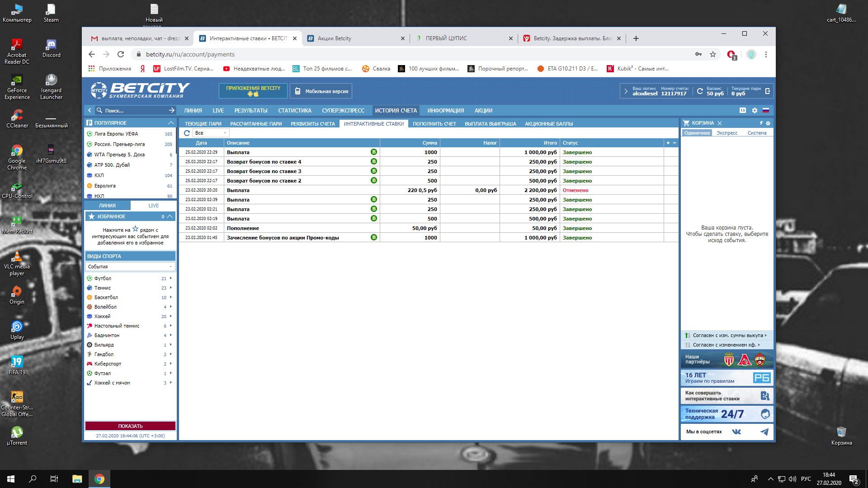Select the Экспресс tab in basket

point(726,133)
